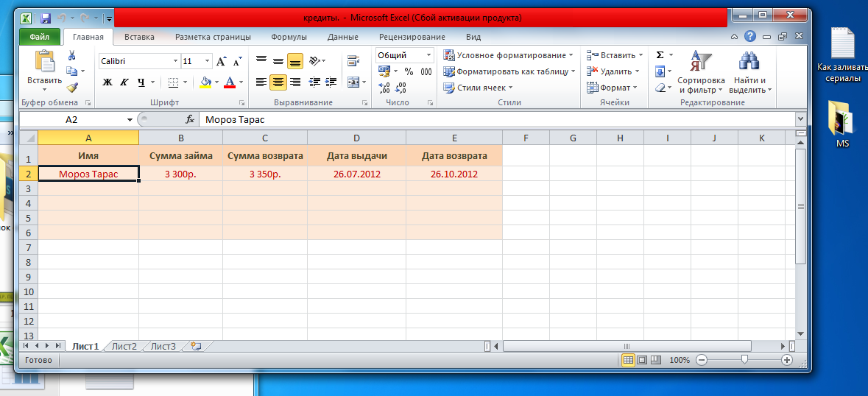Image resolution: width=868 pixels, height=396 pixels.
Task: Open the Общий number format dropdown
Action: [429, 55]
